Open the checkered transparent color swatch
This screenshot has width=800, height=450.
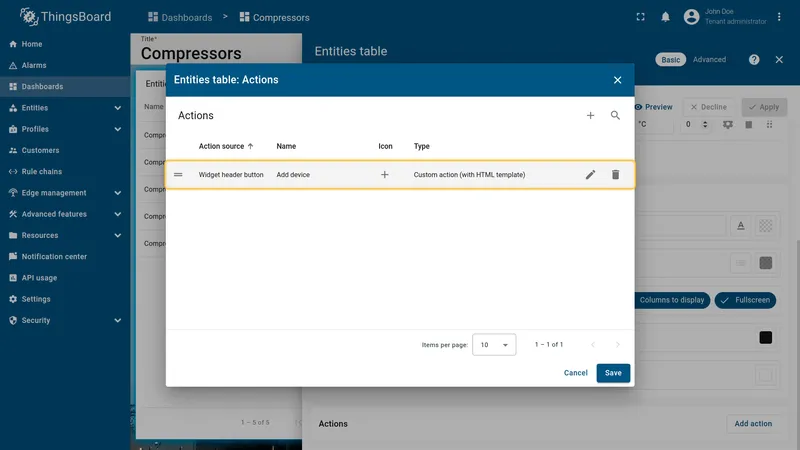point(765,226)
